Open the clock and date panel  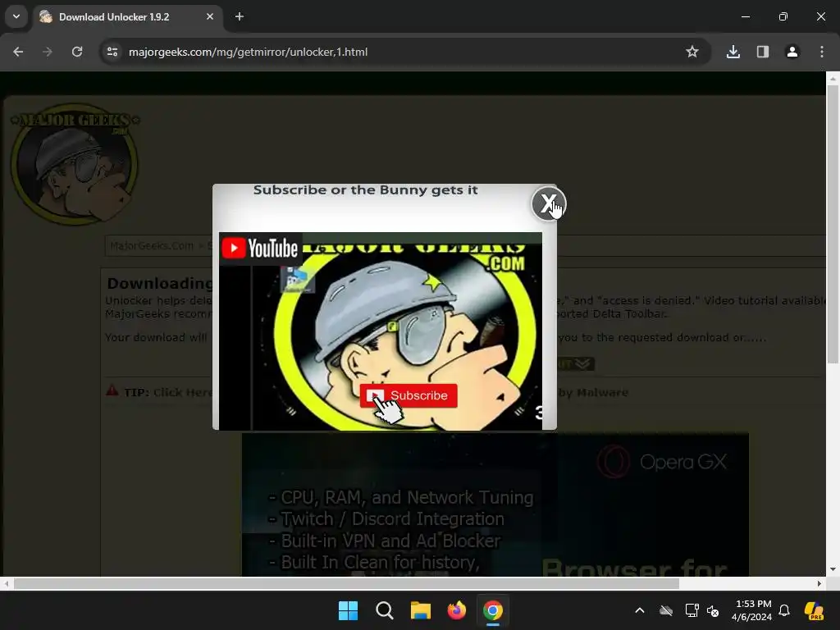tap(752, 610)
